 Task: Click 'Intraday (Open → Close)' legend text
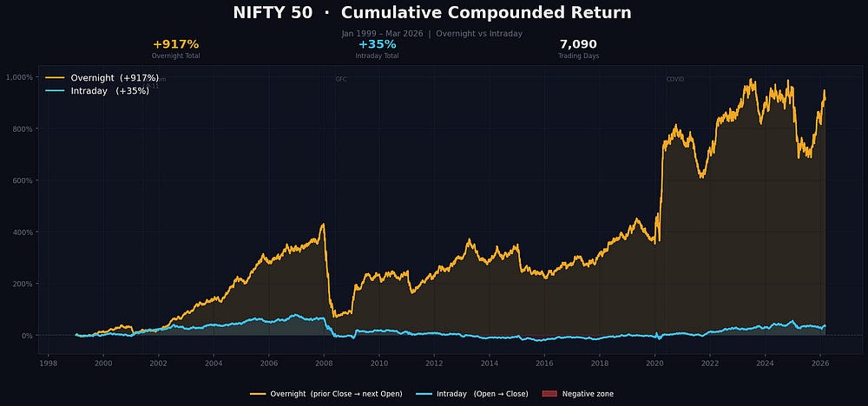click(482, 394)
